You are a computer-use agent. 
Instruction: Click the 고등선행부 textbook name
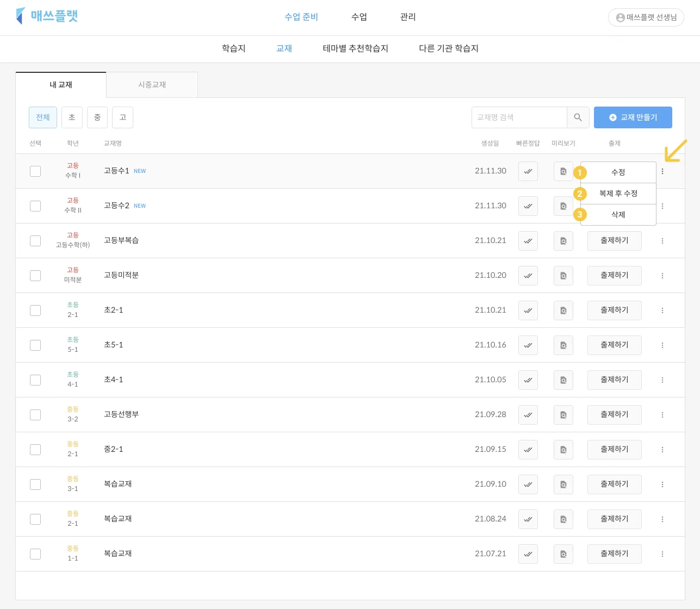[121, 414]
